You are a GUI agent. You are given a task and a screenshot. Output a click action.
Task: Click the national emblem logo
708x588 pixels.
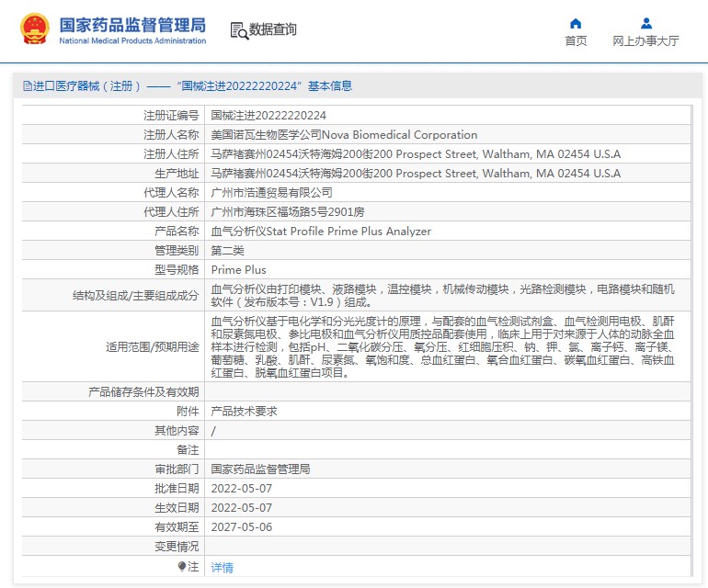34,28
